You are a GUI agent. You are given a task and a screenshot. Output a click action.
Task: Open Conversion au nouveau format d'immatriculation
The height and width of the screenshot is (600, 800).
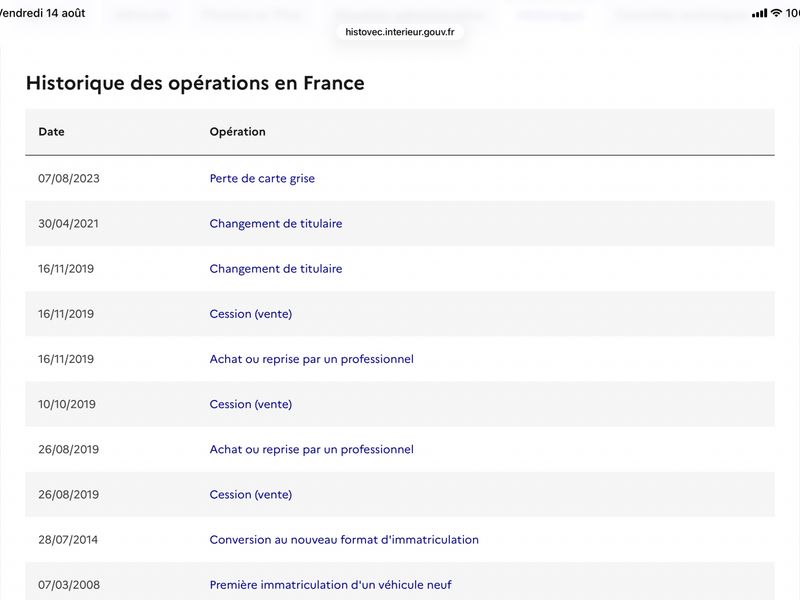[x=344, y=540]
